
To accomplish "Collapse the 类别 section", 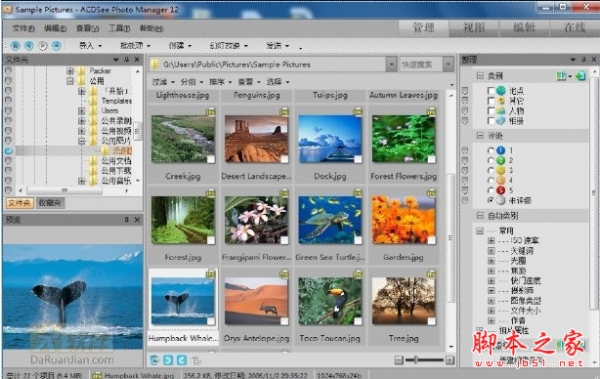I will tap(480, 75).
